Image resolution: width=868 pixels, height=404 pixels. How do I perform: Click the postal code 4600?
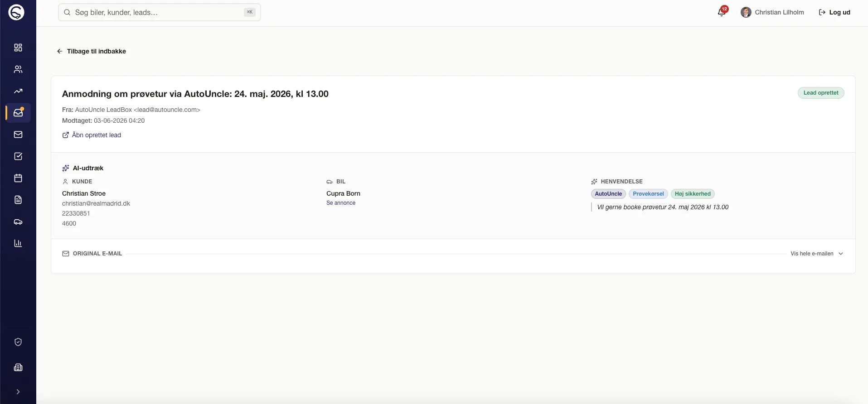click(x=69, y=223)
